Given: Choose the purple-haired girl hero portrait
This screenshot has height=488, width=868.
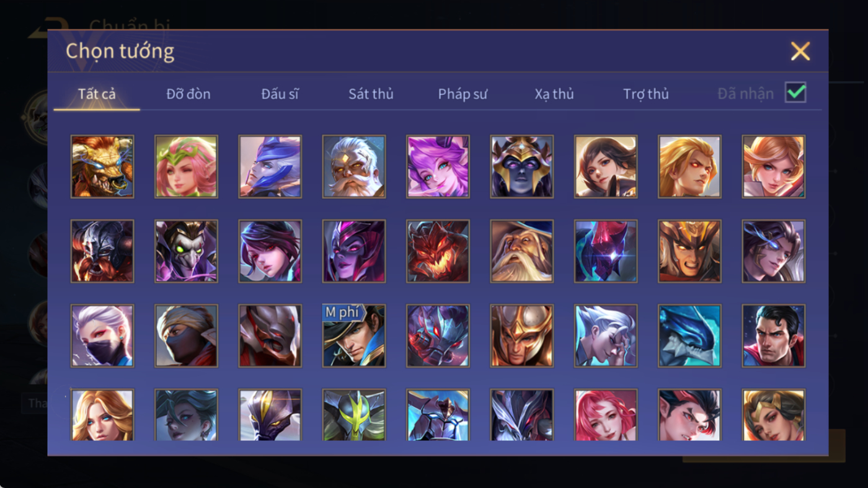Looking at the screenshot, I should pos(438,167).
